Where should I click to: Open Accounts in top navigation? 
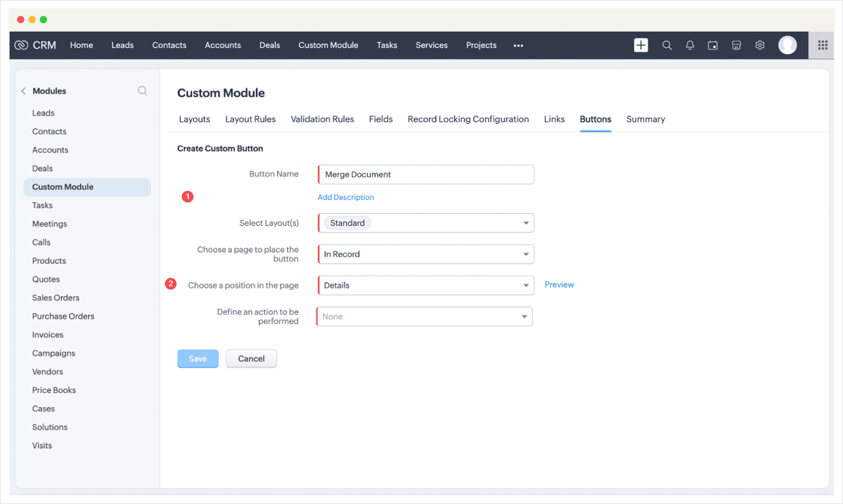[223, 45]
